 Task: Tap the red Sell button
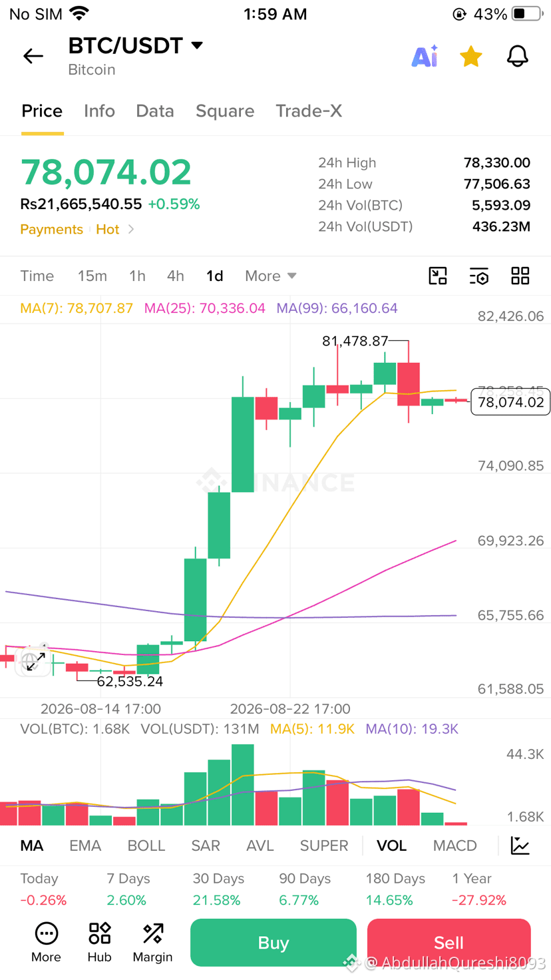click(x=449, y=943)
